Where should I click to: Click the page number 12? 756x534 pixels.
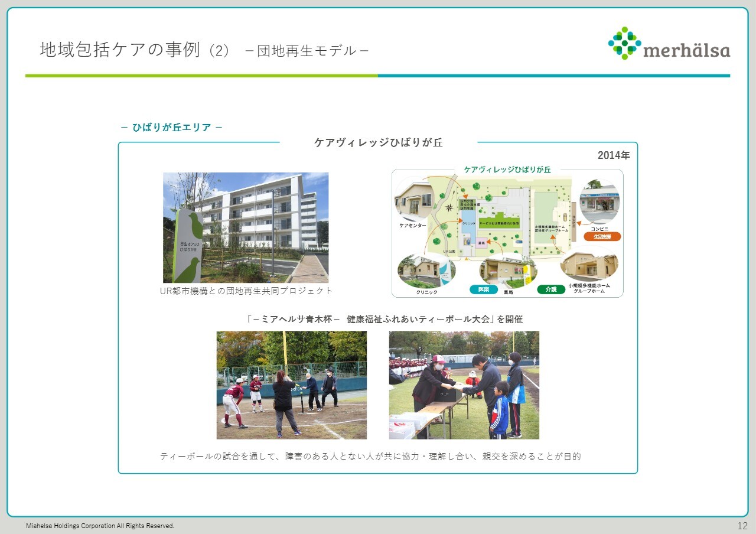tap(742, 526)
